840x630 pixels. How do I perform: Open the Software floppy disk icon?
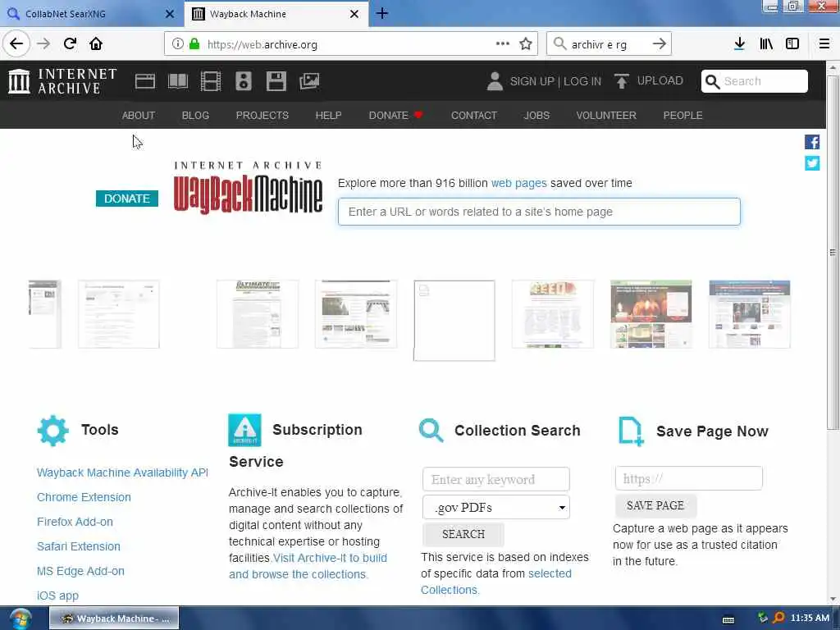click(276, 81)
